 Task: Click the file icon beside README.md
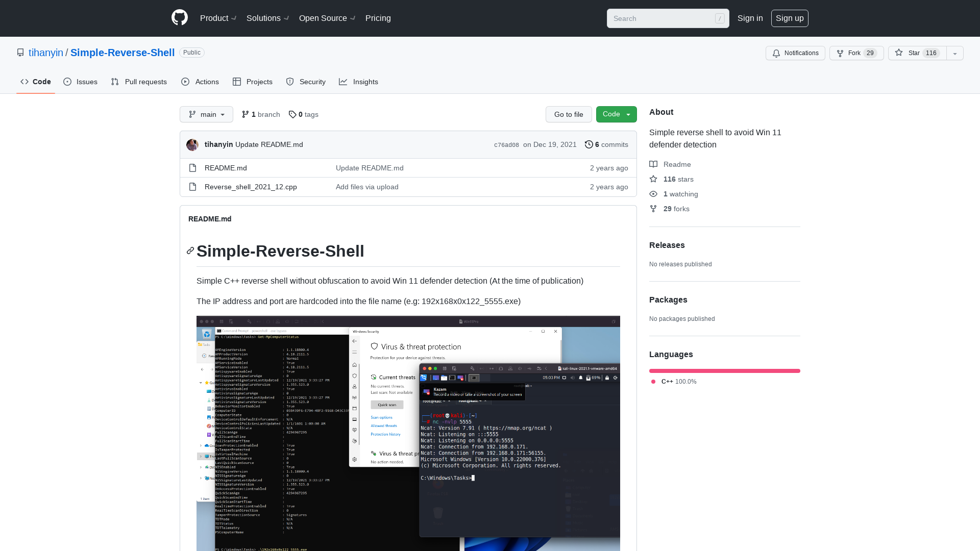click(x=192, y=168)
